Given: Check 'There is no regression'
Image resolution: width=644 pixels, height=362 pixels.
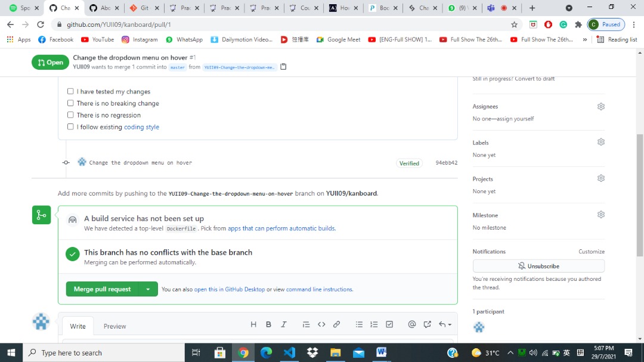Looking at the screenshot, I should pos(70,115).
